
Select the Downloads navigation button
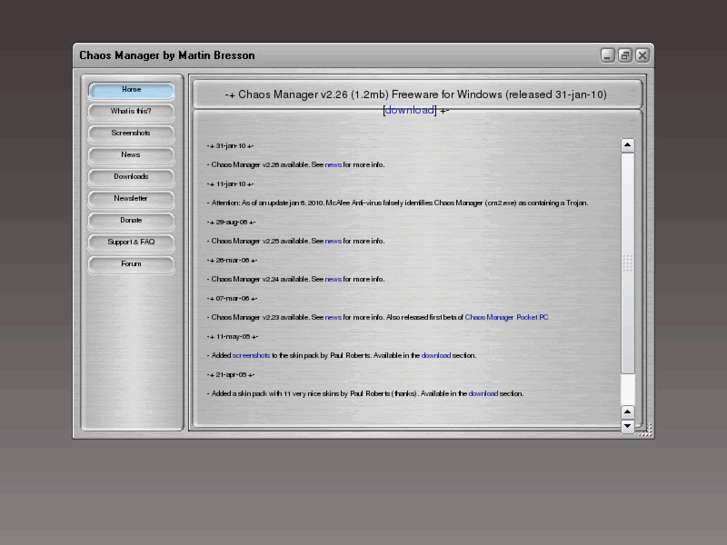coord(131,177)
